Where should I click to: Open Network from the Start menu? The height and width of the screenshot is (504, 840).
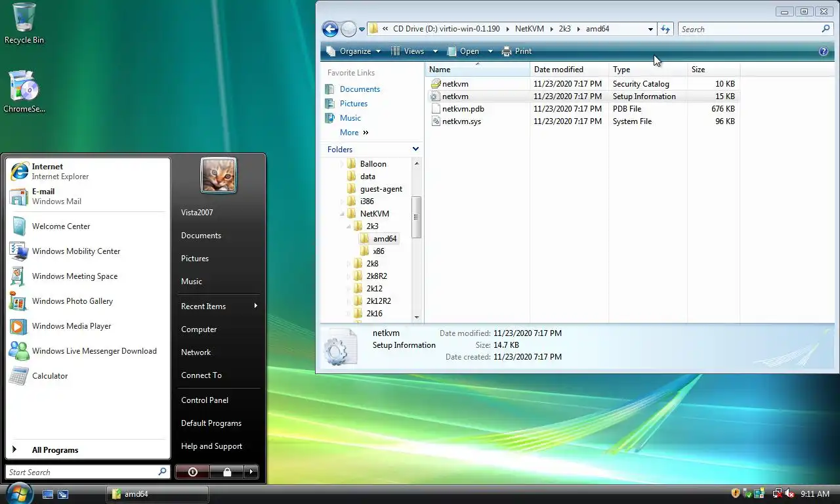pyautogui.click(x=196, y=352)
